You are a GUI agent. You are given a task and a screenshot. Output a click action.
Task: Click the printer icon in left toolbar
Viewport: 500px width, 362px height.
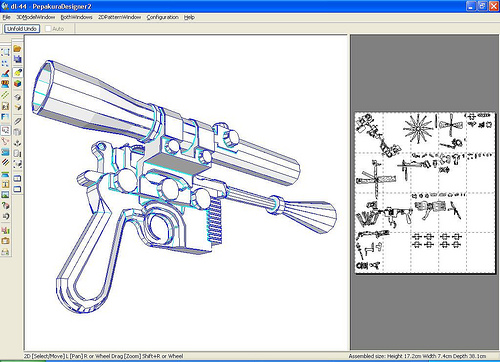point(5,252)
